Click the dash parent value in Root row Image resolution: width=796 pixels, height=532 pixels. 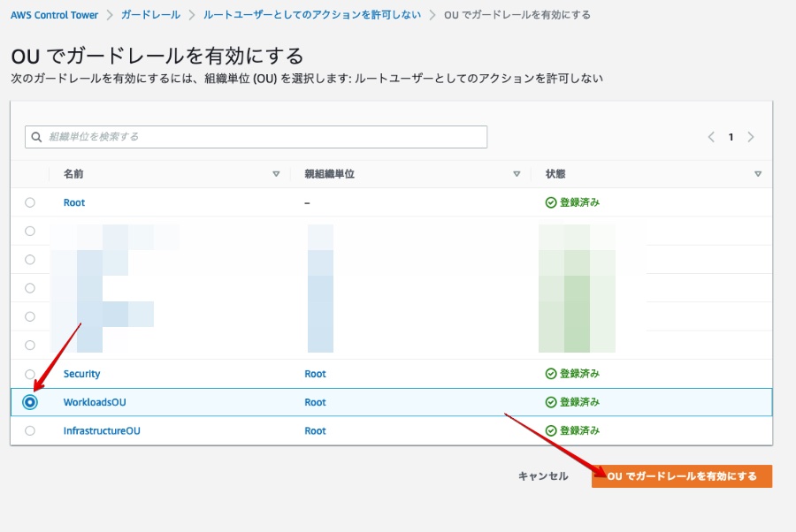coord(307,203)
